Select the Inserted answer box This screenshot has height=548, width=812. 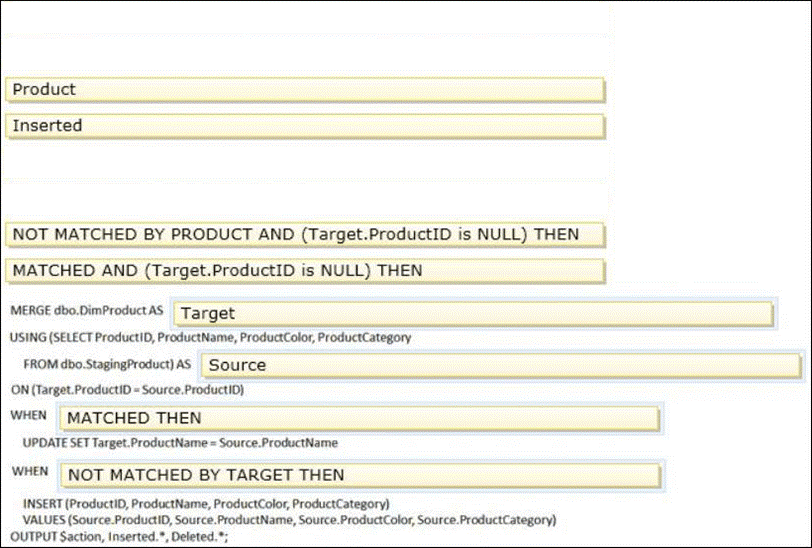pos(305,126)
